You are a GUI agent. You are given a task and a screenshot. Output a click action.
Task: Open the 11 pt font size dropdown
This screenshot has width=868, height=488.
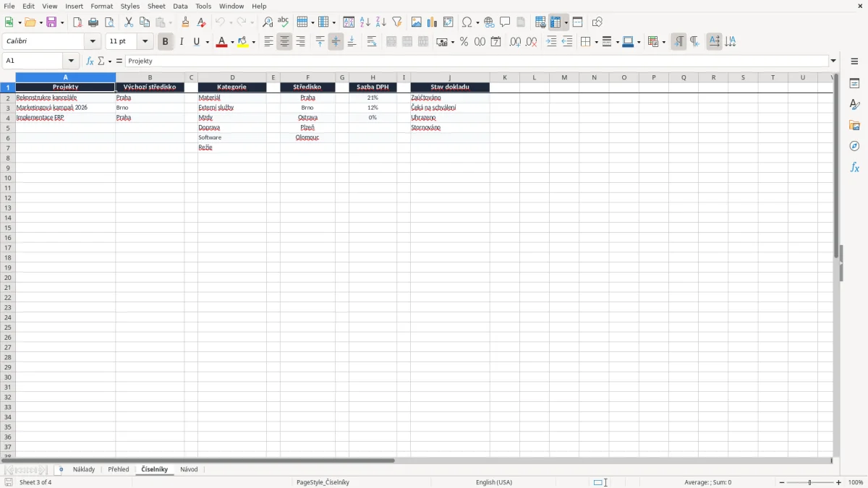tap(145, 42)
